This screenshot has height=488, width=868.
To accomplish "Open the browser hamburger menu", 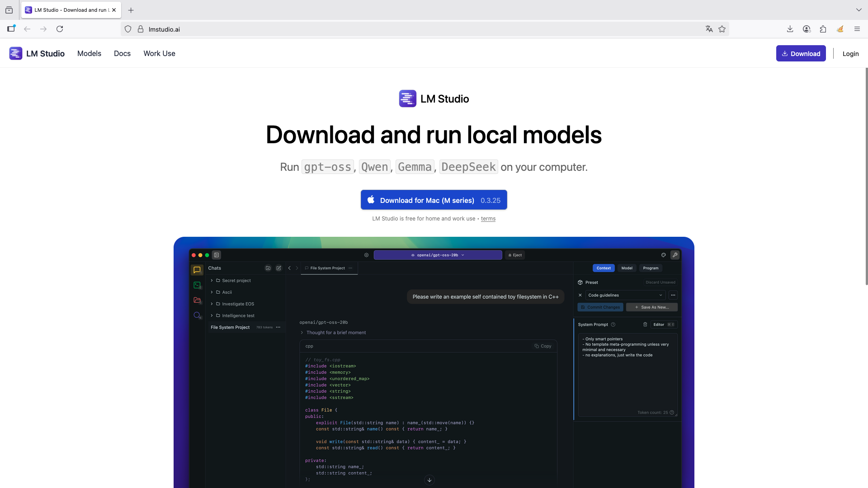I will 857,29.
